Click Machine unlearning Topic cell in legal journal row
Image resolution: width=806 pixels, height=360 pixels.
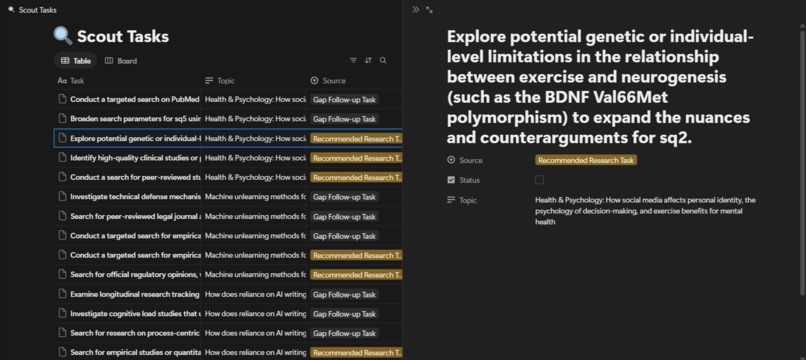tap(255, 217)
